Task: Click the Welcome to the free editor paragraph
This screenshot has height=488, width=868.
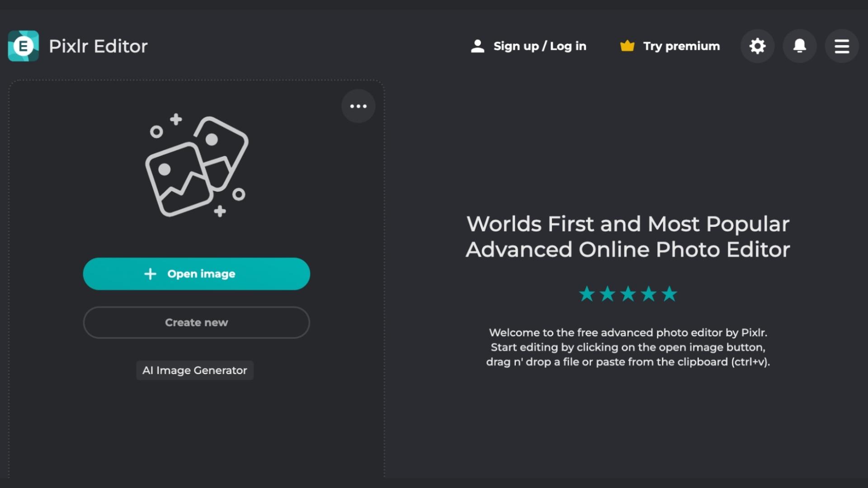Action: 627,347
